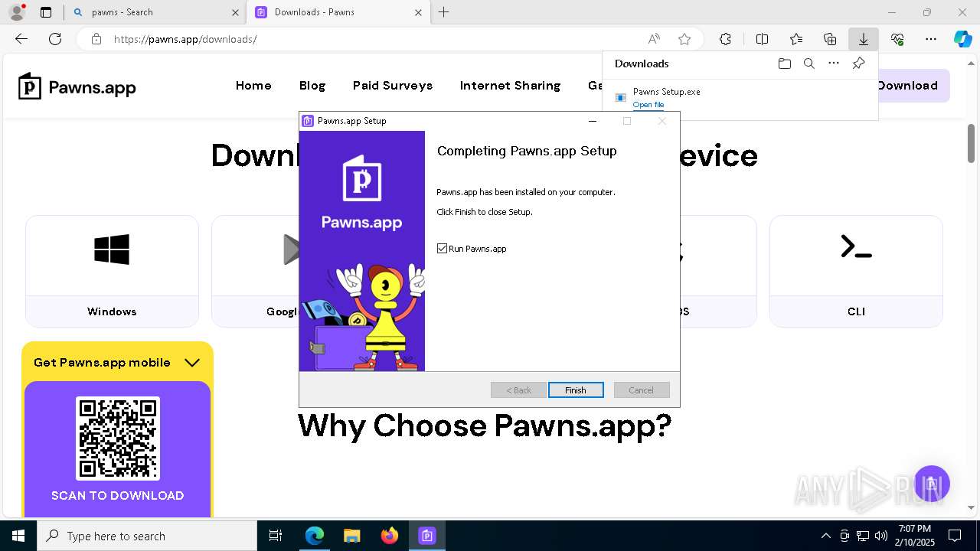Viewport: 980px width, 551px height.
Task: Open the notification center
Action: [955, 536]
